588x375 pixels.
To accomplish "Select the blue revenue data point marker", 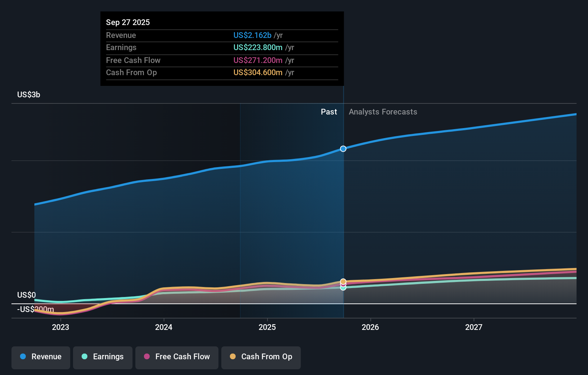I will (343, 148).
